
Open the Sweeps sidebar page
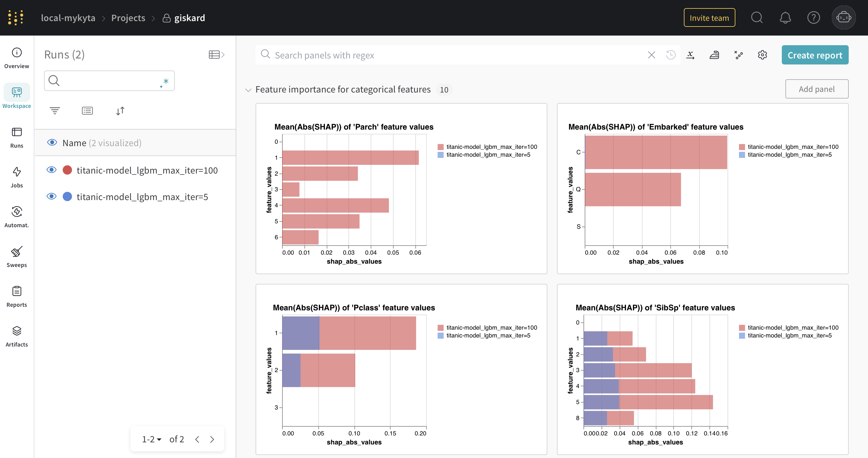click(x=17, y=257)
